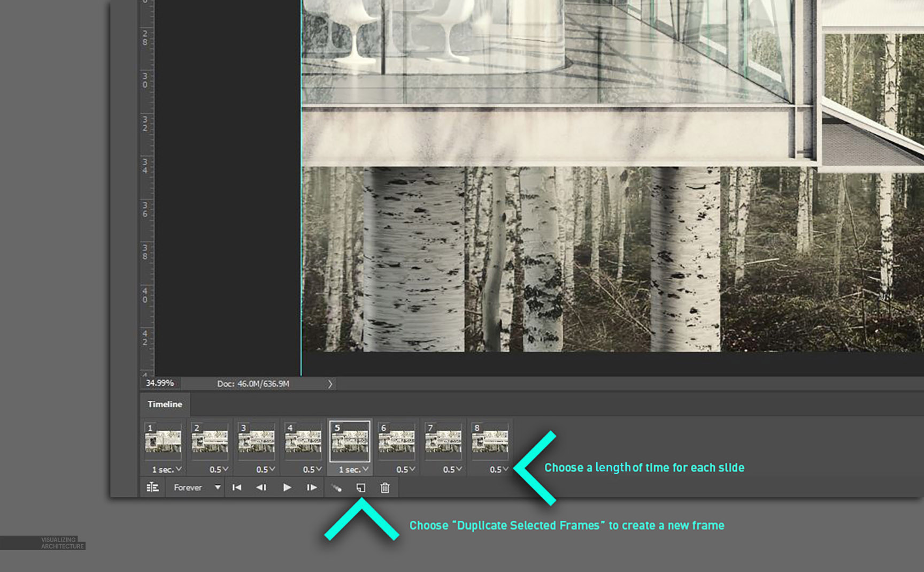924x572 pixels.
Task: Open frame 3 delay time dropdown
Action: click(x=265, y=469)
